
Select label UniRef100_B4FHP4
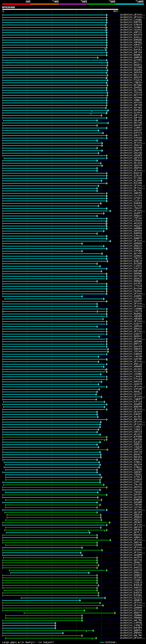click(x=131, y=628)
